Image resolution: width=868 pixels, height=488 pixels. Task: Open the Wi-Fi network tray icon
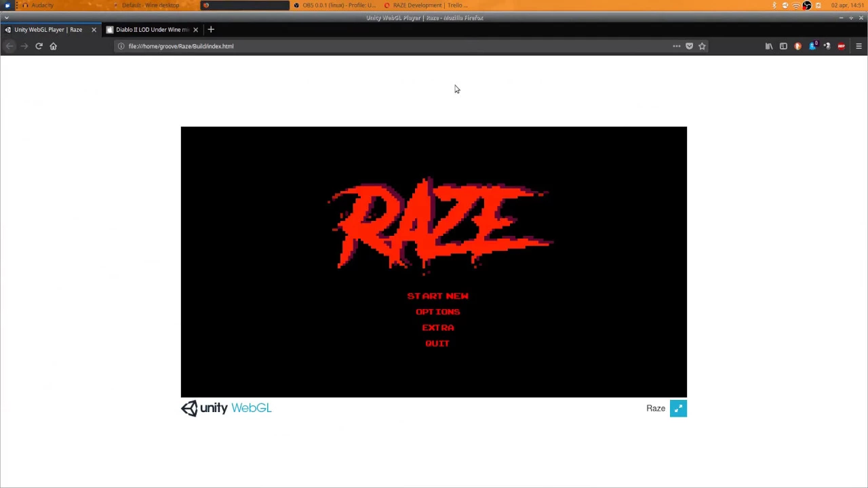pos(796,5)
